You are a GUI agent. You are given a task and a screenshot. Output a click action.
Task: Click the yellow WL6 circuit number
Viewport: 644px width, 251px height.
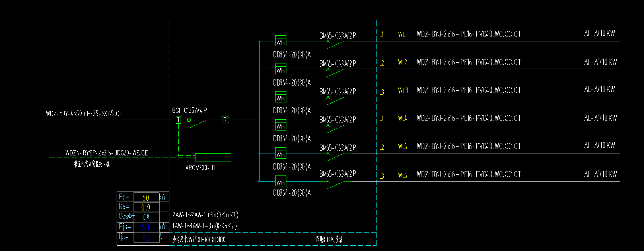403,175
